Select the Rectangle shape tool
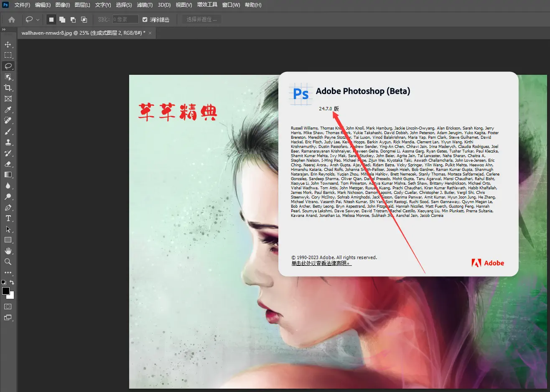This screenshot has height=392, width=550. point(8,240)
